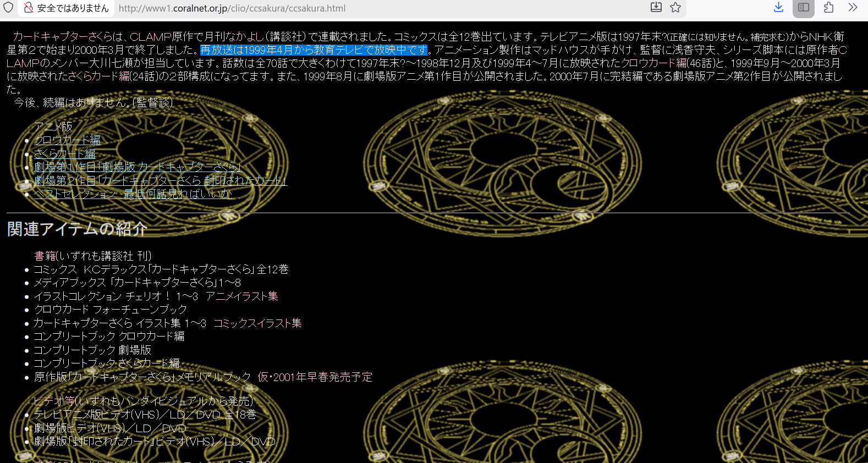Image resolution: width=868 pixels, height=463 pixels.
Task: Open the ベストセレクション link
Action: point(133,194)
